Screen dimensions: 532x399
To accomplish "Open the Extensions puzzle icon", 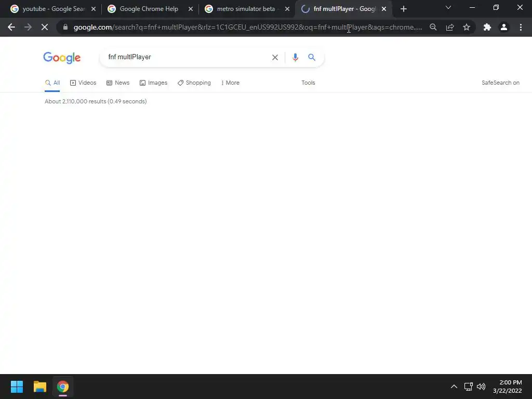I will click(x=487, y=27).
